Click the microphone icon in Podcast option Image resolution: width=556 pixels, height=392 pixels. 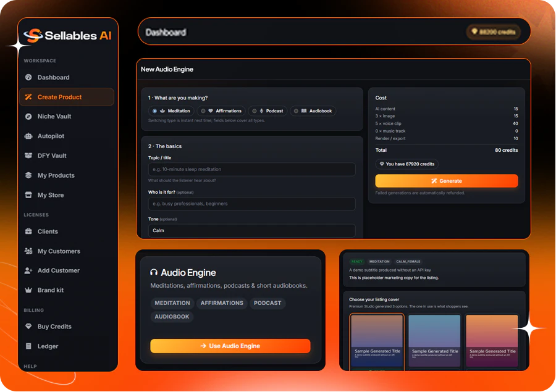(262, 111)
